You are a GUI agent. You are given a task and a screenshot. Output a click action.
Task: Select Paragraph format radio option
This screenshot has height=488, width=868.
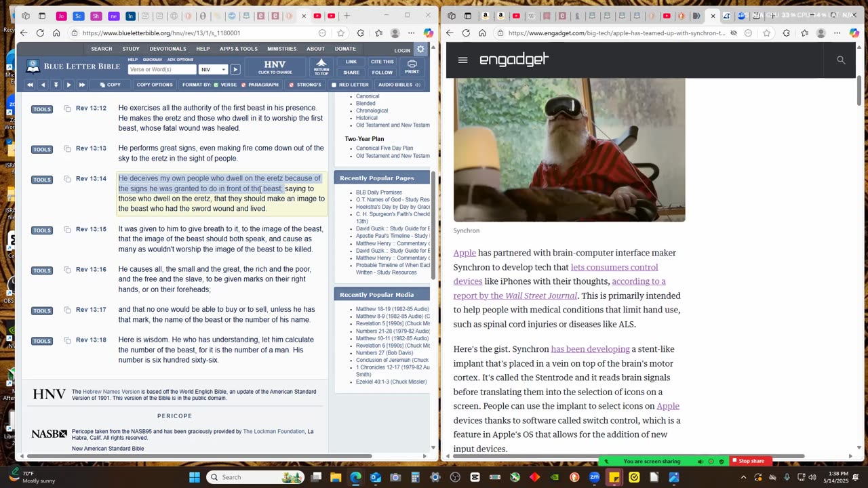coord(260,85)
